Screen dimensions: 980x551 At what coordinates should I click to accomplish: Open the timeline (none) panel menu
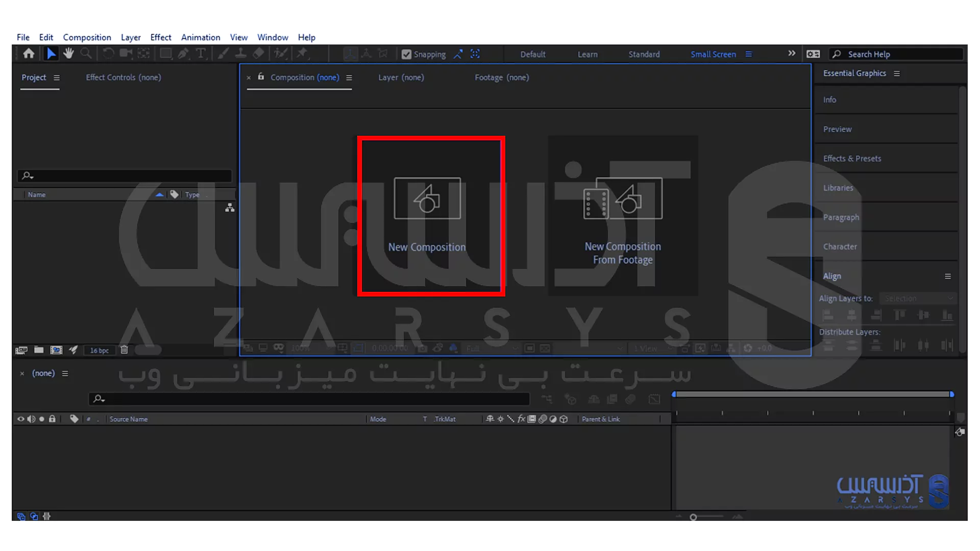[65, 373]
